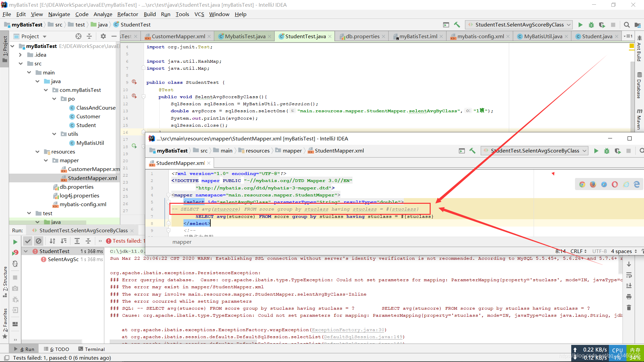Clear console with the trash icon

pos(629,307)
